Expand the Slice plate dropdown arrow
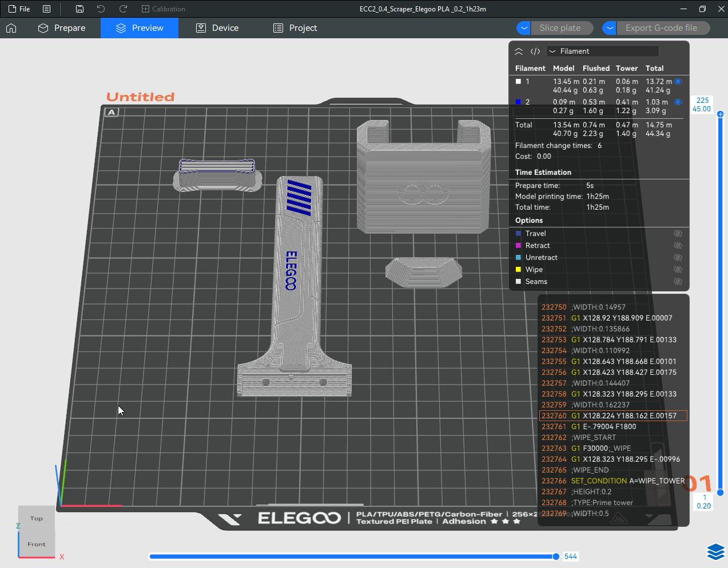The image size is (728, 568). click(523, 28)
